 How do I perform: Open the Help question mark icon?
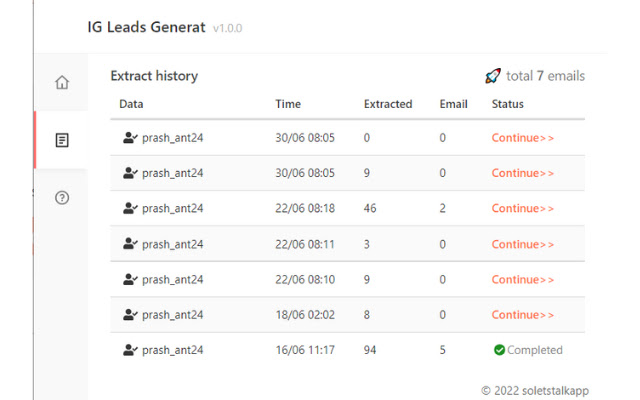(62, 198)
